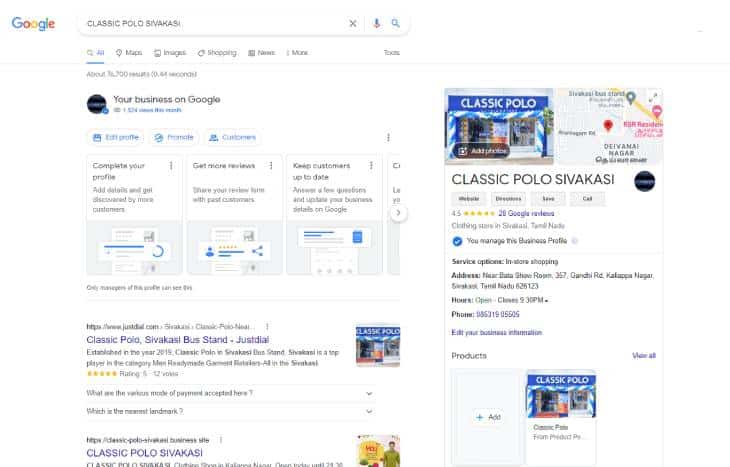Click info icon next to You manage this Business Profile
This screenshot has width=730, height=467.
coord(575,241)
